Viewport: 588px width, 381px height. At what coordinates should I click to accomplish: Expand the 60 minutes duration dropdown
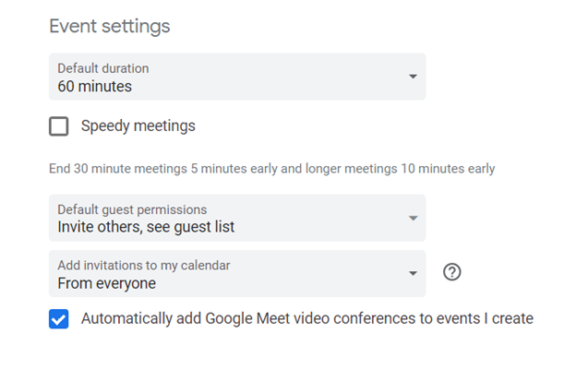tap(237, 77)
